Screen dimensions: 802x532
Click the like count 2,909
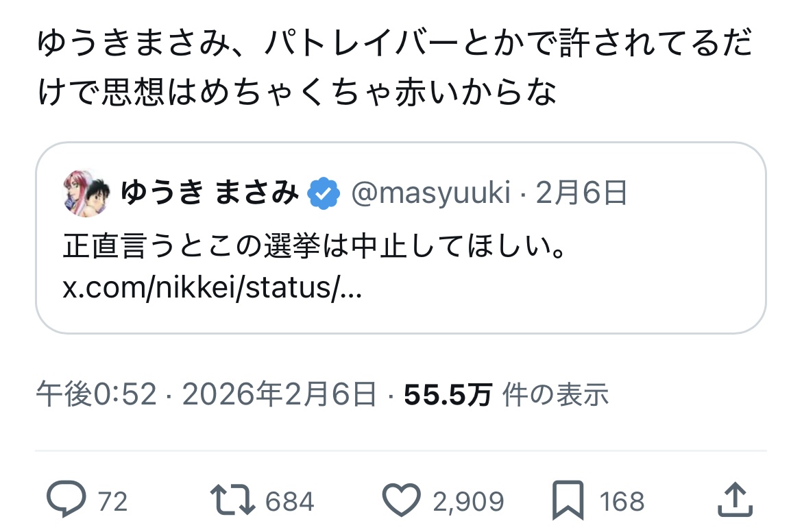click(x=468, y=502)
